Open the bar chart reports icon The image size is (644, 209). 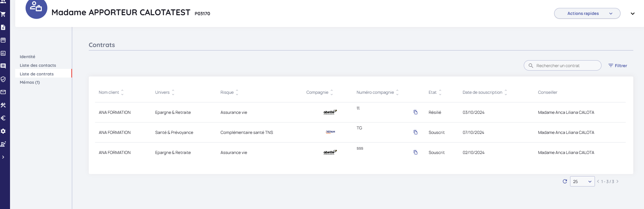(3, 53)
